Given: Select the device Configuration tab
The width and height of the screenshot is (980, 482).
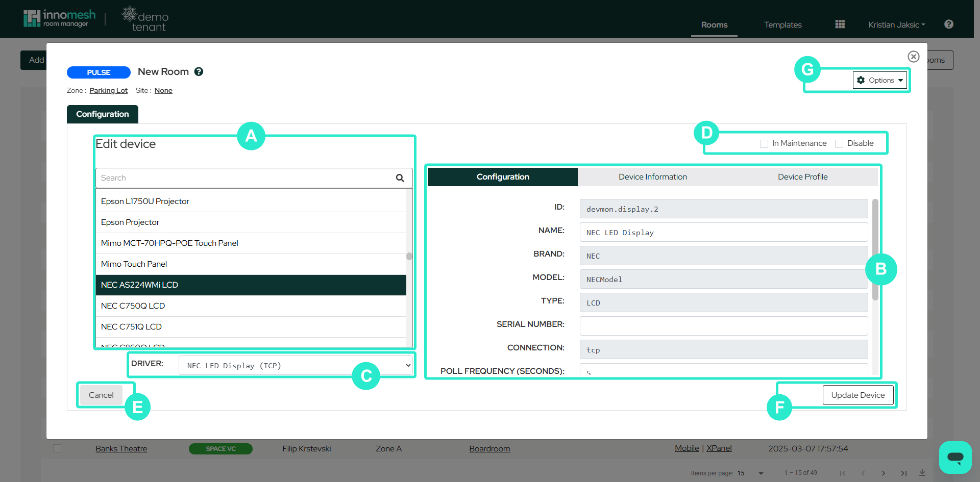Looking at the screenshot, I should (503, 177).
